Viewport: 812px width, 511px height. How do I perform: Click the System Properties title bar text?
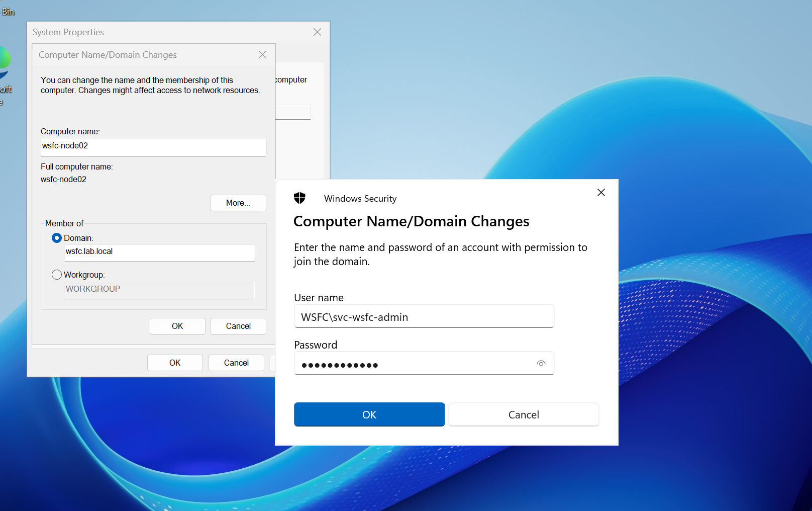tap(68, 32)
